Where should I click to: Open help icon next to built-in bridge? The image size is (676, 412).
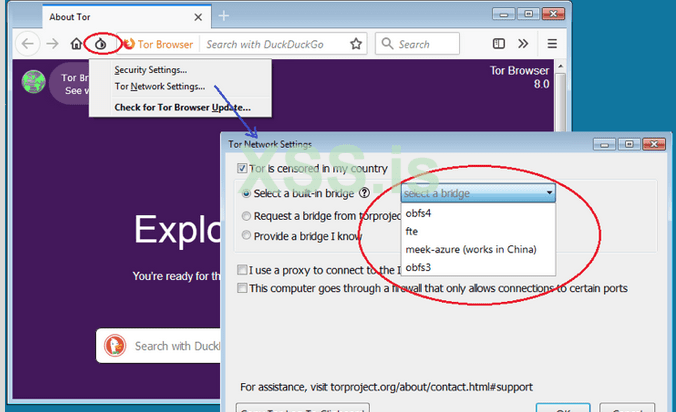(x=365, y=193)
